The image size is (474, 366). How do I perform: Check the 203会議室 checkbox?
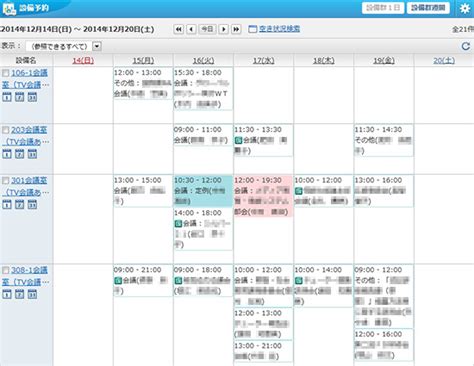tap(6, 130)
